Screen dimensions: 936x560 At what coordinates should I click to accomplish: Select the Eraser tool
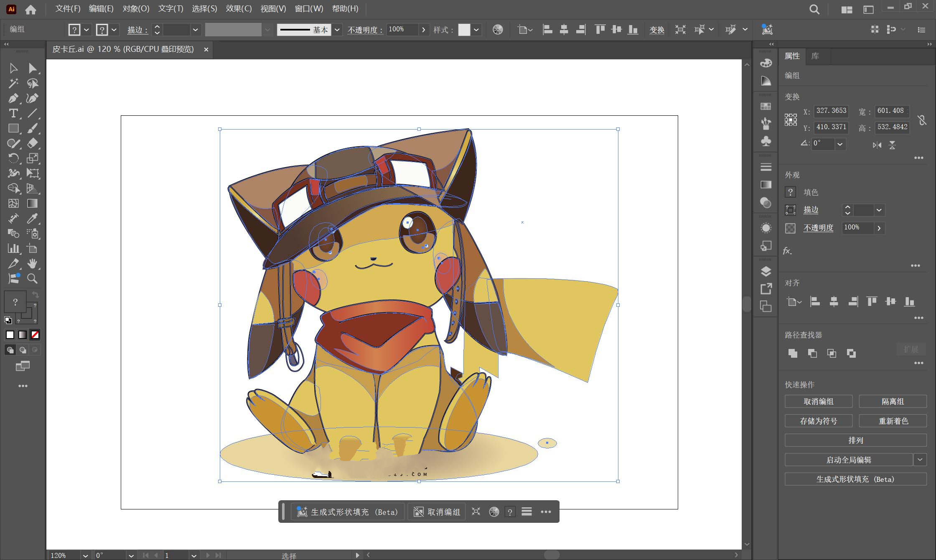click(x=33, y=143)
